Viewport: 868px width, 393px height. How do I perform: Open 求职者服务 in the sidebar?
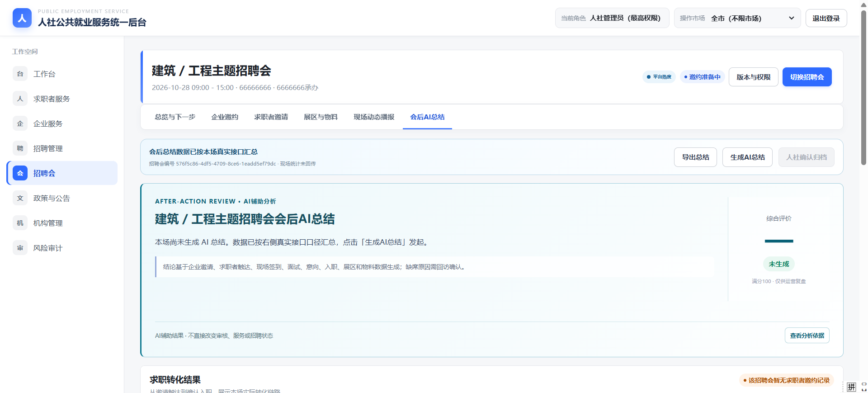tap(62, 99)
